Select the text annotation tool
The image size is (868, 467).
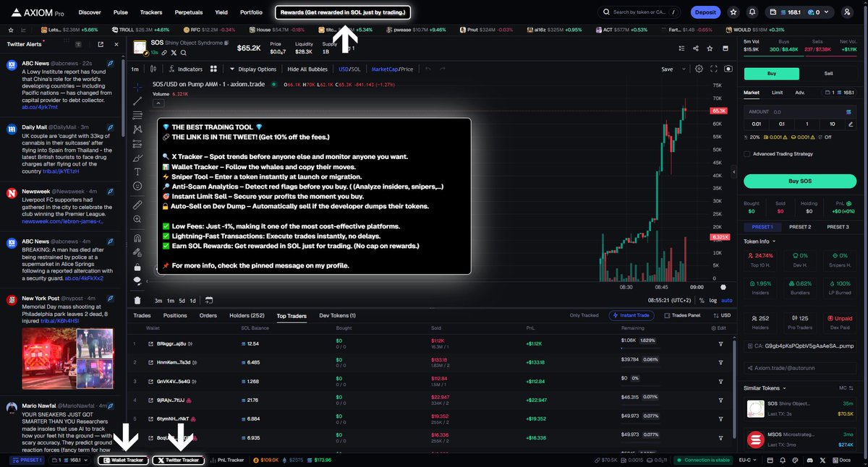(137, 171)
